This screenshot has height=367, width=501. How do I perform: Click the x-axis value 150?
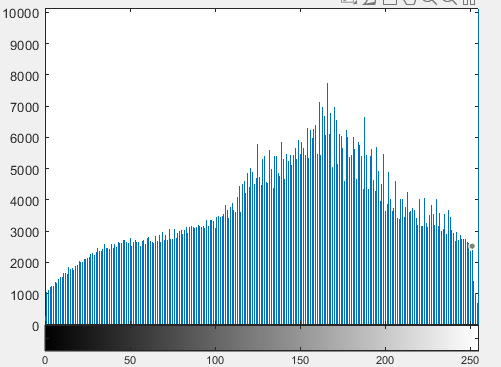300,360
